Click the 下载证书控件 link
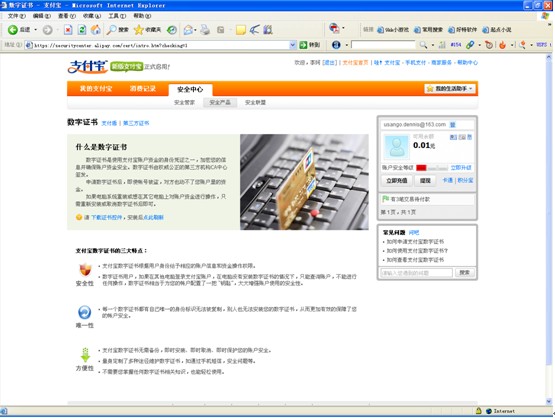The image size is (555, 418). click(x=107, y=217)
